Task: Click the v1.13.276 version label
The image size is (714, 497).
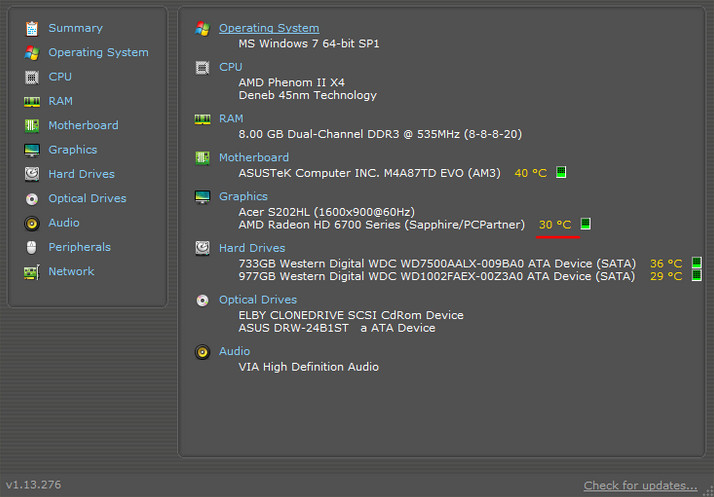Action: tap(33, 485)
